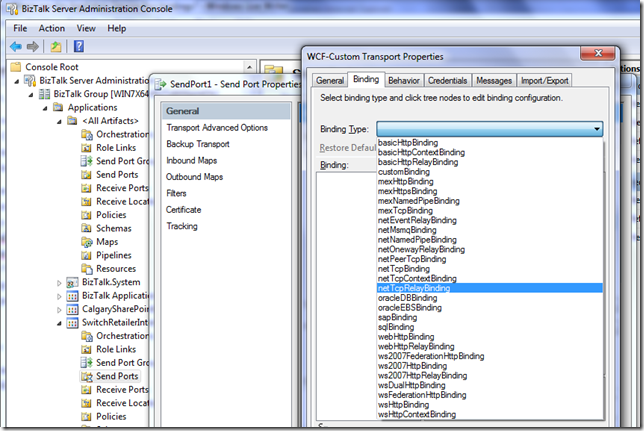Click the Send Ports icon under All Artifacts
This screenshot has height=431, width=644.
click(x=86, y=175)
